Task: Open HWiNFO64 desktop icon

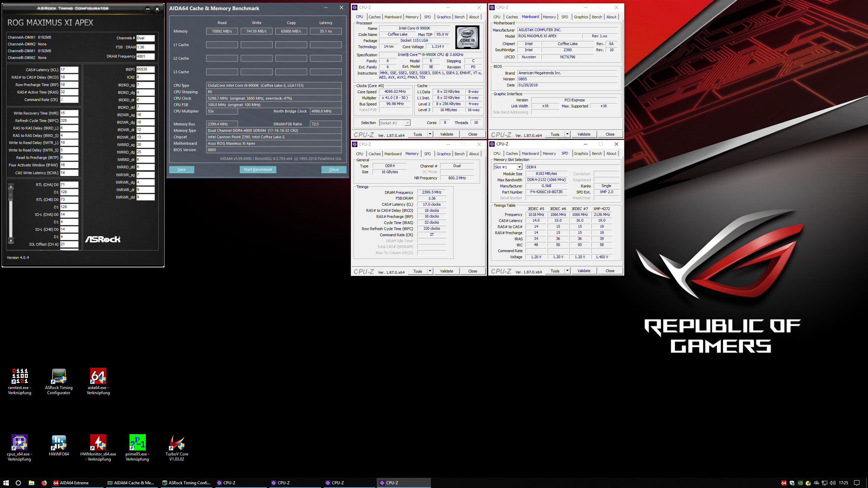Action: (x=59, y=443)
